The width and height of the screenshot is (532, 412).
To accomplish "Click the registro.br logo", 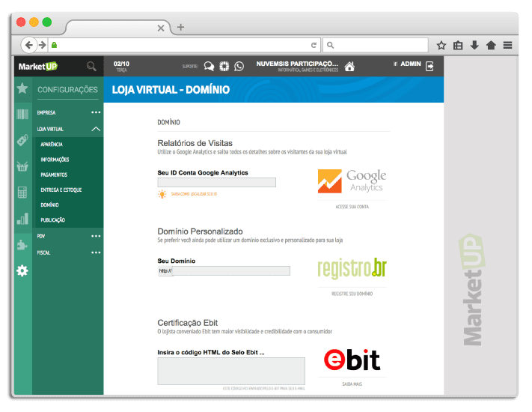I will [x=352, y=268].
